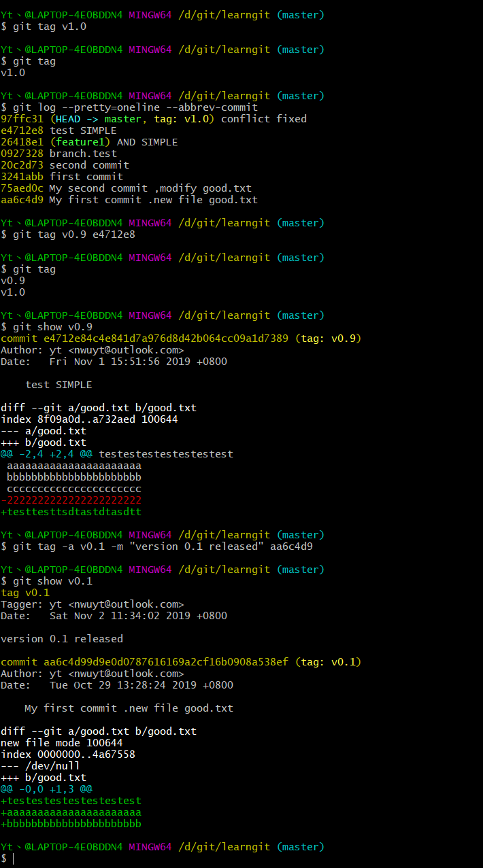The image size is (483, 868).
Task: Click the yellow 'tag v0.1' line
Action: tap(25, 593)
